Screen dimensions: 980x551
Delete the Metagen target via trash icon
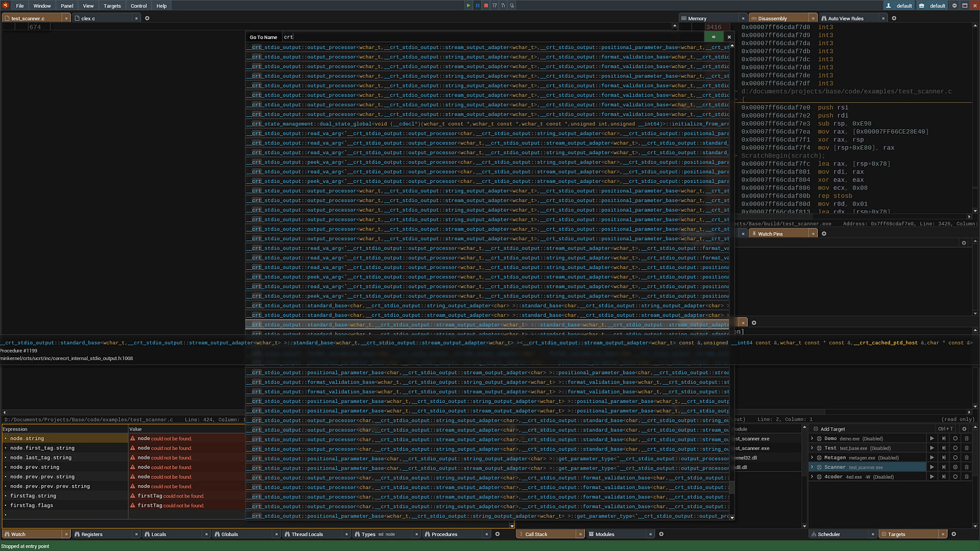pyautogui.click(x=967, y=457)
